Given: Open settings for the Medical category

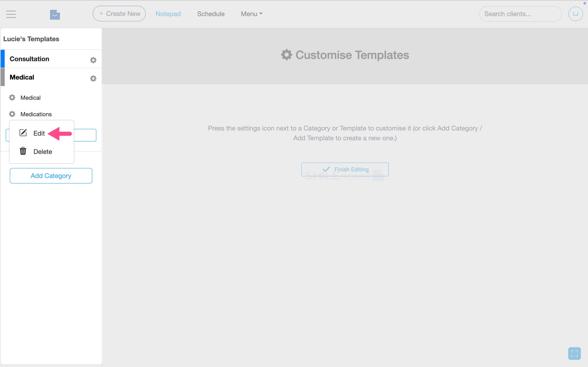Looking at the screenshot, I should tap(93, 78).
